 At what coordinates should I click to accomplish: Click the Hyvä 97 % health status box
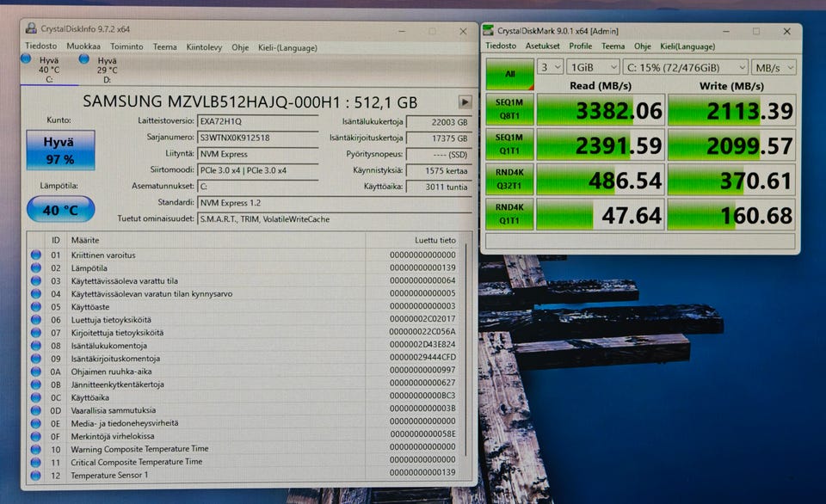tap(59, 150)
